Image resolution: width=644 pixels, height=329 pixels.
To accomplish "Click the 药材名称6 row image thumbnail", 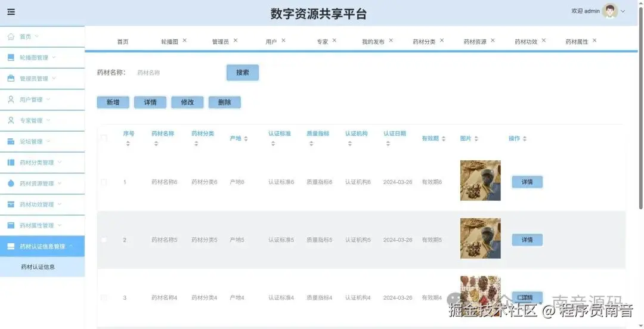I will pyautogui.click(x=481, y=181).
